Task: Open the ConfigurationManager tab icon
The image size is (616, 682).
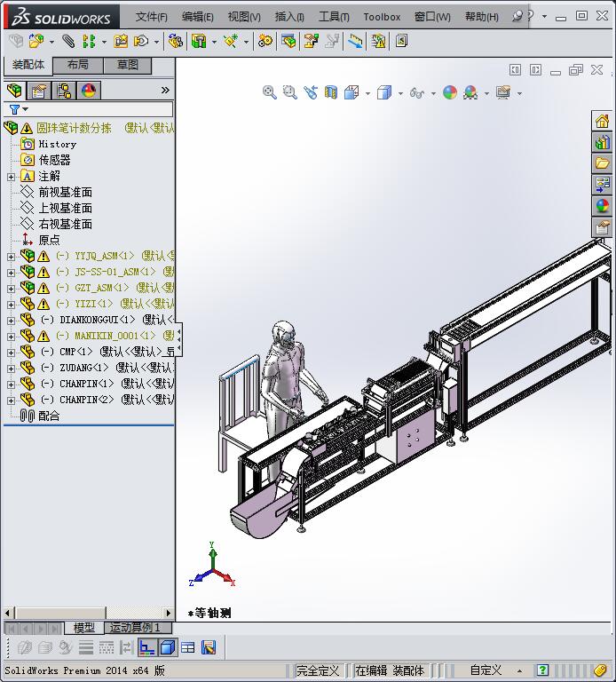Action: click(x=64, y=91)
